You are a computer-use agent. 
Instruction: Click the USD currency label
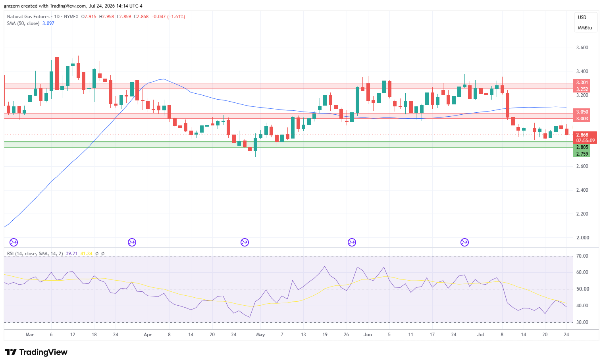click(x=582, y=17)
